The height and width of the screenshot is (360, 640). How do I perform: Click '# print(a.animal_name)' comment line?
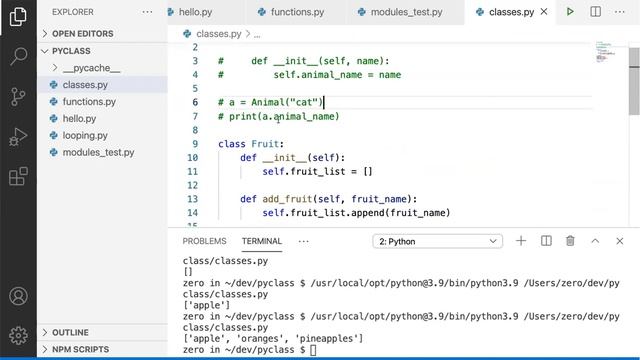[279, 116]
